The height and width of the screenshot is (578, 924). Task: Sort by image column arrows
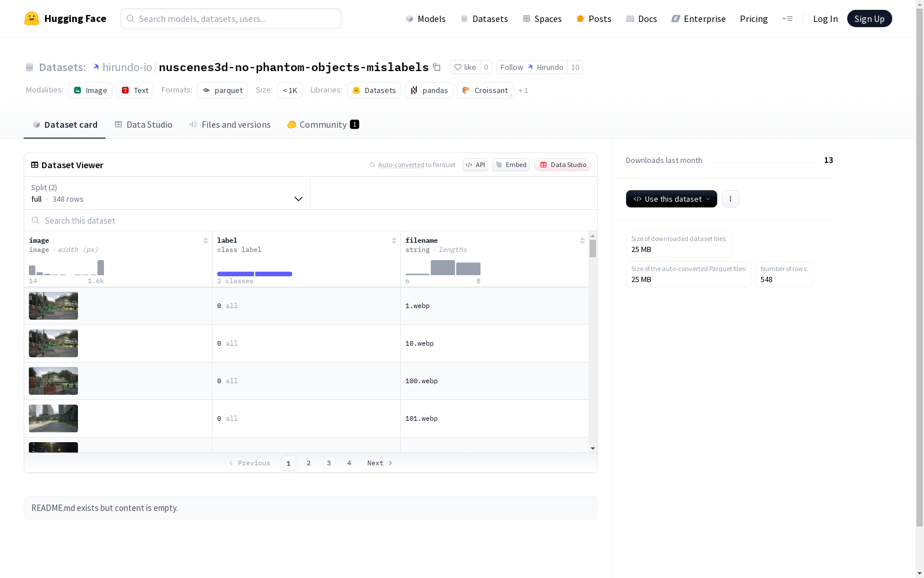click(206, 240)
